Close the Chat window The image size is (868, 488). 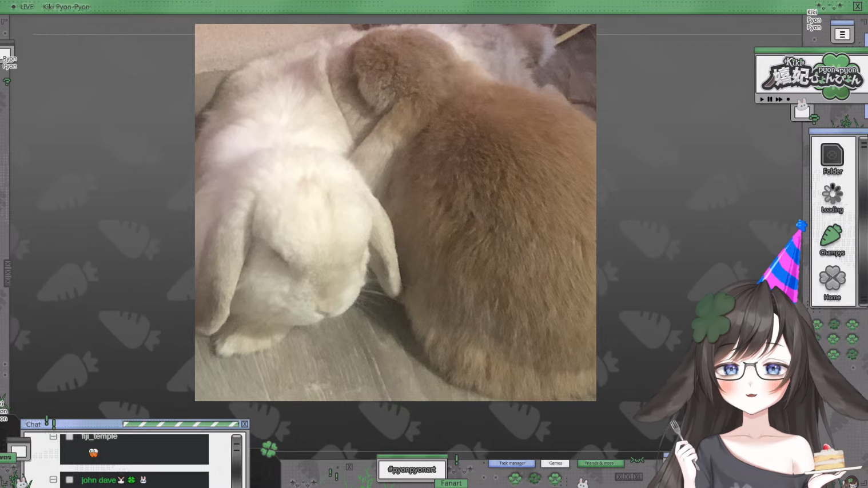(x=245, y=424)
